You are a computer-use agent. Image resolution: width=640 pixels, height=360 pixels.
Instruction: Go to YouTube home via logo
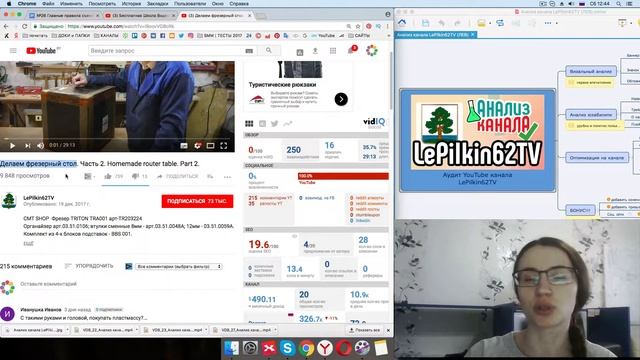pos(42,51)
